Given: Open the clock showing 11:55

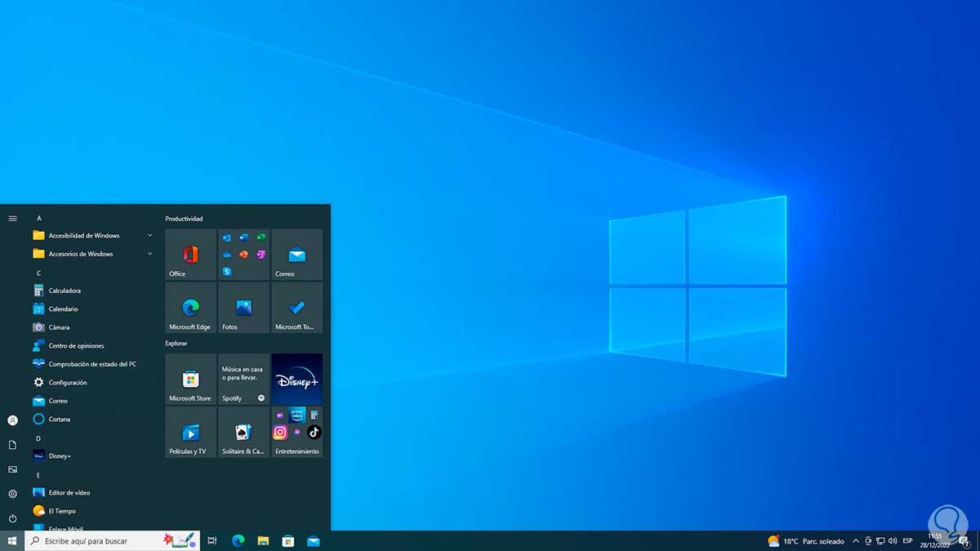Looking at the screenshot, I should click(935, 541).
